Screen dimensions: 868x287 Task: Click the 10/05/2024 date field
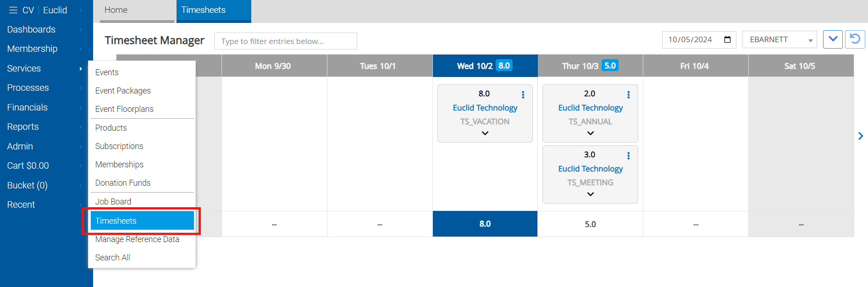tap(699, 40)
